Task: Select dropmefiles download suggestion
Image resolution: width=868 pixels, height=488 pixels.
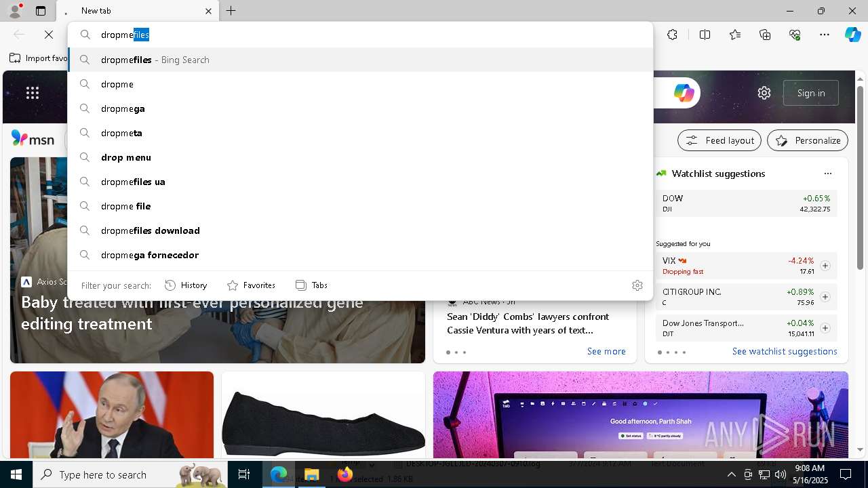Action: [x=360, y=230]
